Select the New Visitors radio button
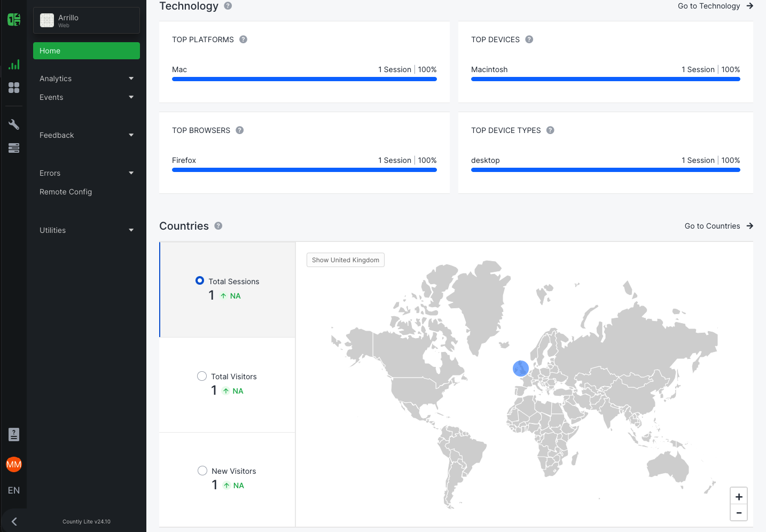766x532 pixels. (x=202, y=471)
